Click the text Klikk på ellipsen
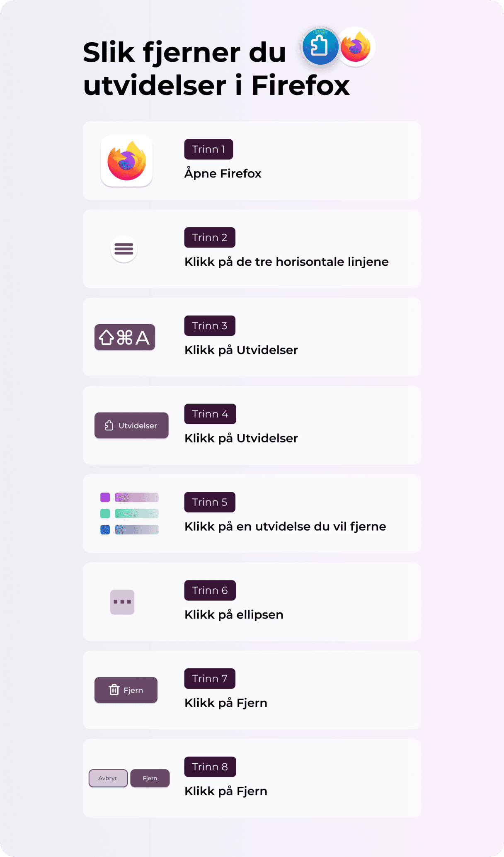Image resolution: width=504 pixels, height=857 pixels. point(234,614)
